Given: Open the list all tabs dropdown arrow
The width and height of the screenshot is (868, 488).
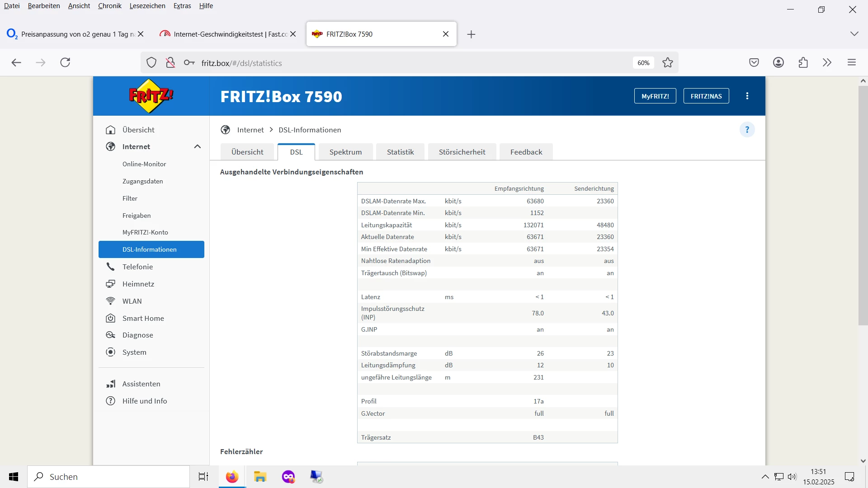Looking at the screenshot, I should coord(854,34).
